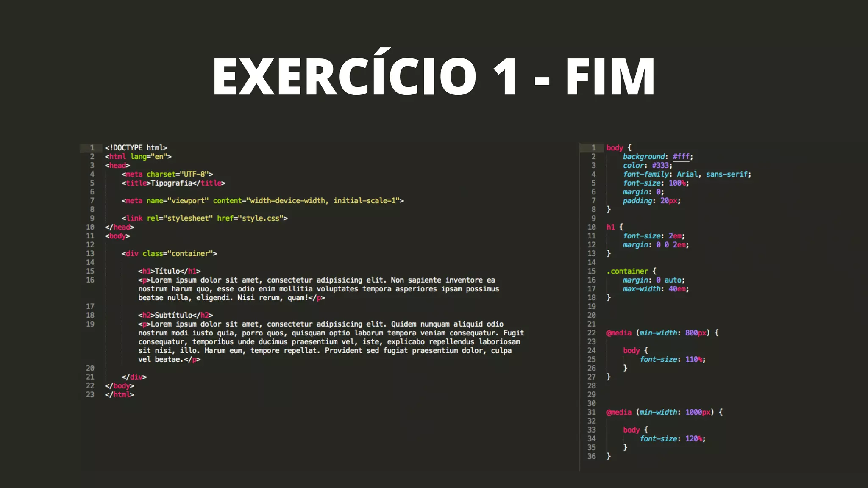Viewport: 868px width, 488px height.
Task: Click 'margin: 0 auto;' in container rule
Action: click(654, 280)
